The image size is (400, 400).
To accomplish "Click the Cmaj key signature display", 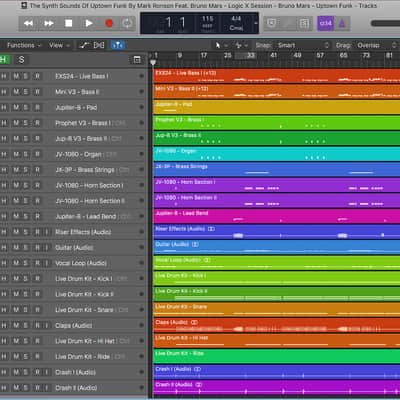I will [x=236, y=28].
